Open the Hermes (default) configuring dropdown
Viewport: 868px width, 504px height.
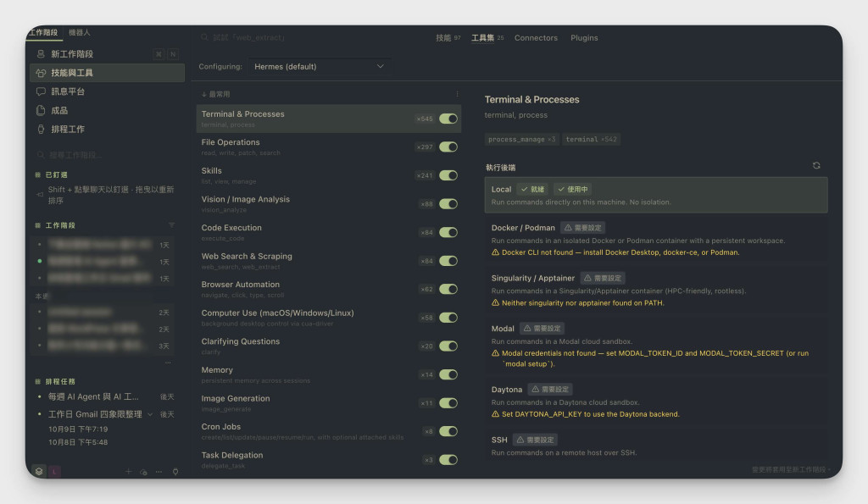(x=319, y=66)
